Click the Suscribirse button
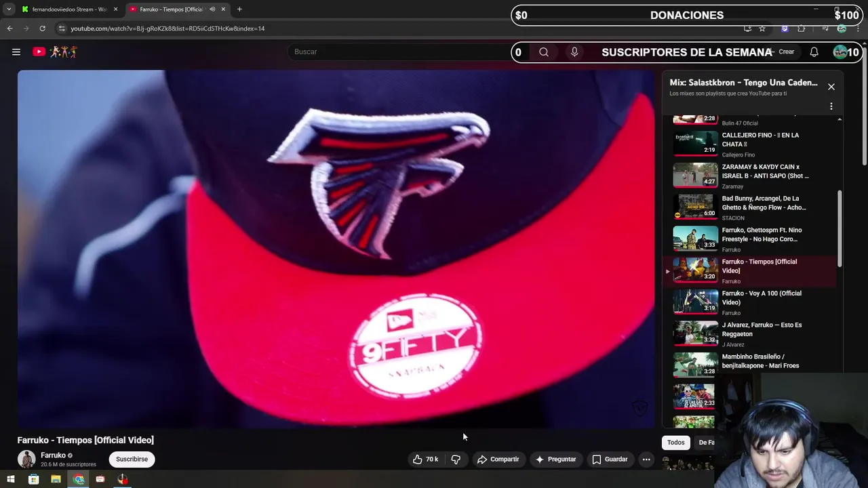 [132, 459]
